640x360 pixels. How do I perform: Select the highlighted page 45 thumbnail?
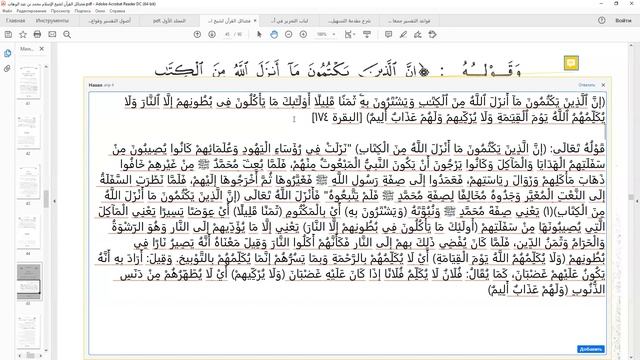[29, 281]
